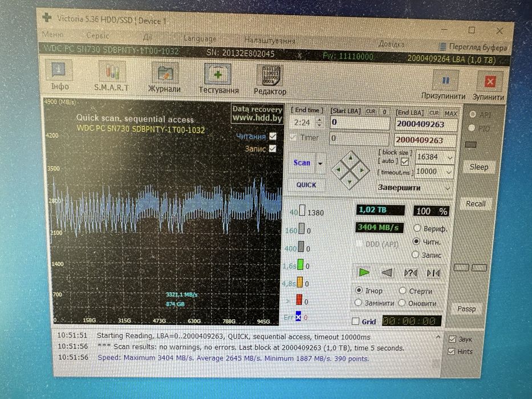Click the red slow-block color indicator

[x=299, y=300]
